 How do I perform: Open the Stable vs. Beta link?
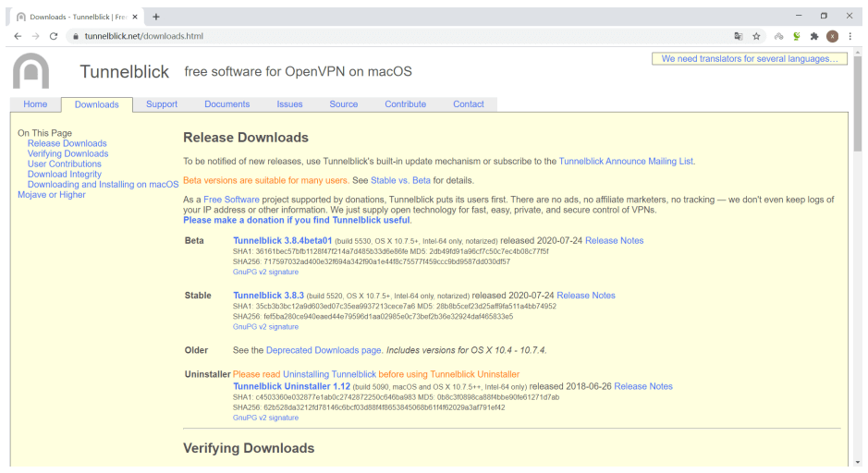[400, 180]
